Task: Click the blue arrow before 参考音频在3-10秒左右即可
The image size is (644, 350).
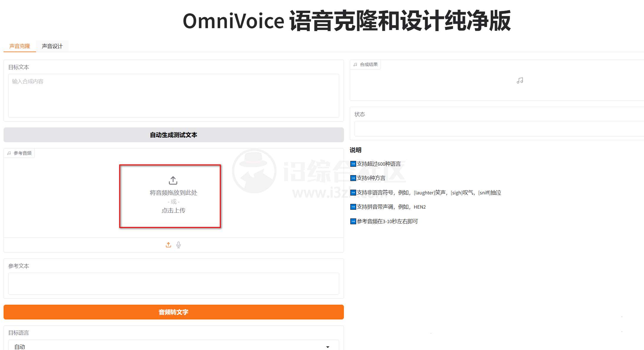Action: point(353,221)
